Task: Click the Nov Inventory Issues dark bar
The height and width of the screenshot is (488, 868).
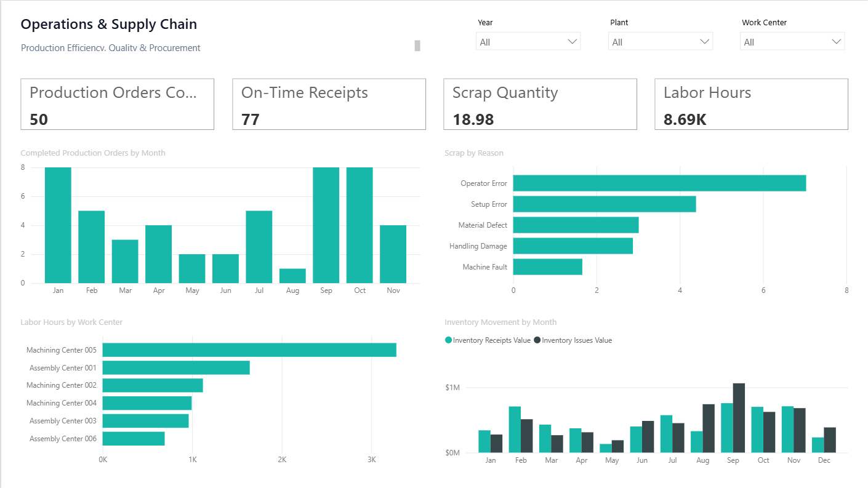Action: 800,430
